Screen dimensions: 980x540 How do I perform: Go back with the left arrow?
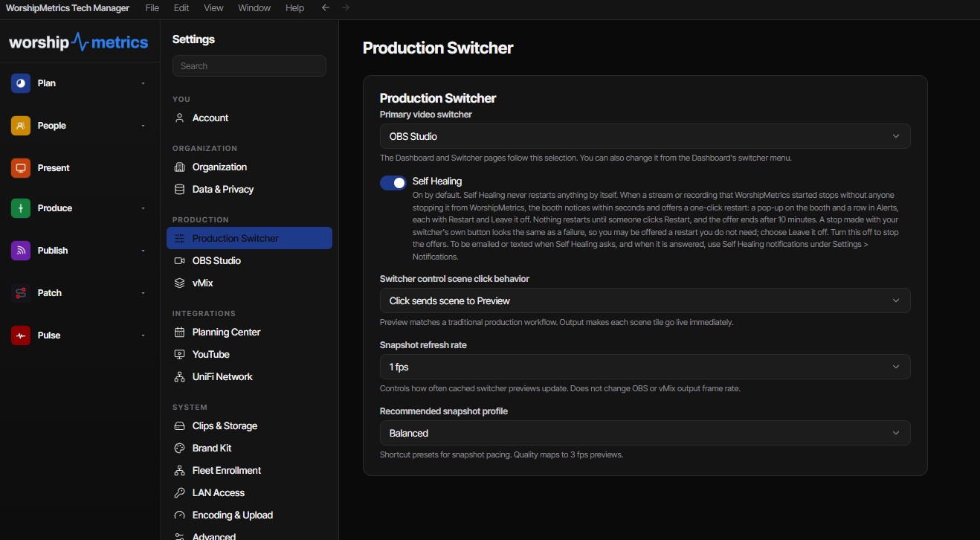tap(325, 7)
